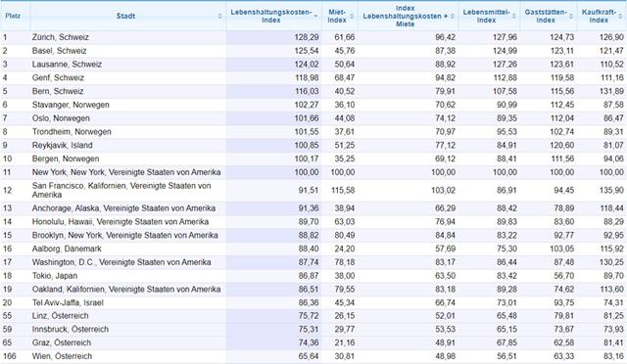This screenshot has width=627, height=364.
Task: Click Tel Aviv-Jaffa, Israel cell
Action: click(x=128, y=303)
